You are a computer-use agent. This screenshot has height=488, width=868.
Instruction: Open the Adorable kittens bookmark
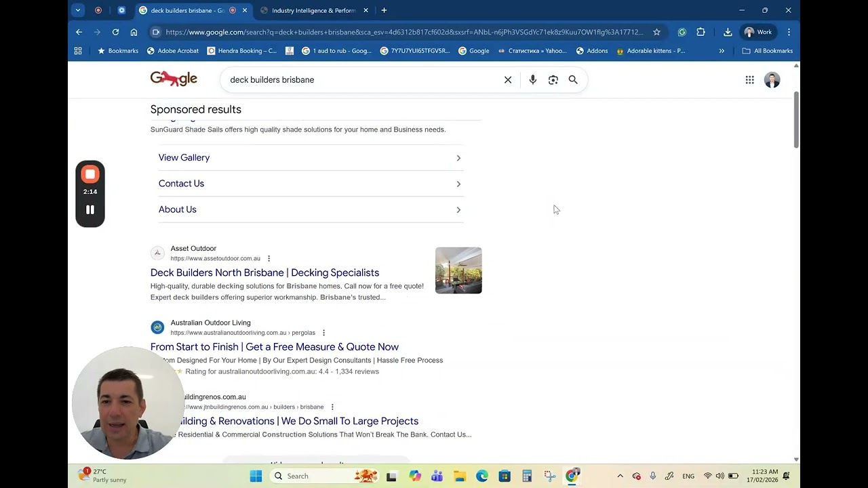[x=650, y=51]
